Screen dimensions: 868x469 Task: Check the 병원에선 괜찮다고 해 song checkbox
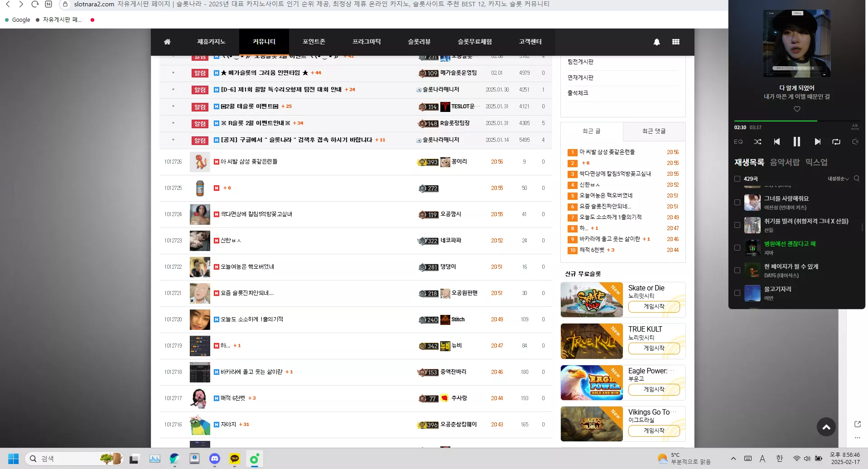pos(737,248)
